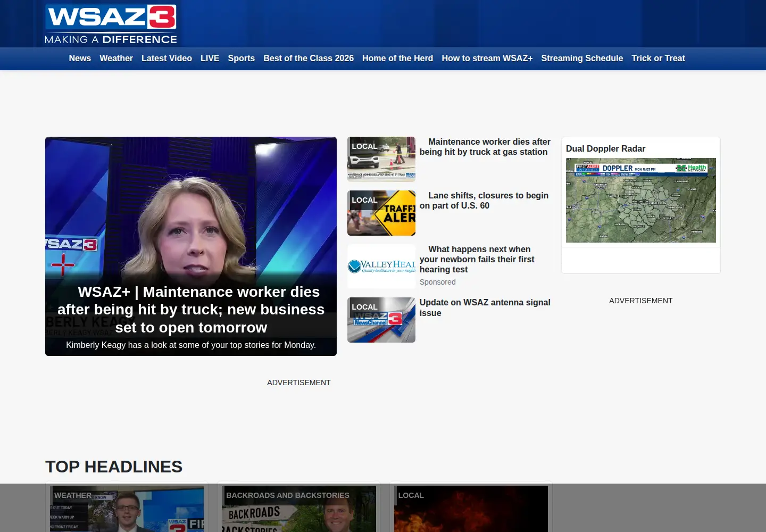The image size is (766, 532).
Task: Select the LIVE navigation item
Action: pos(210,59)
